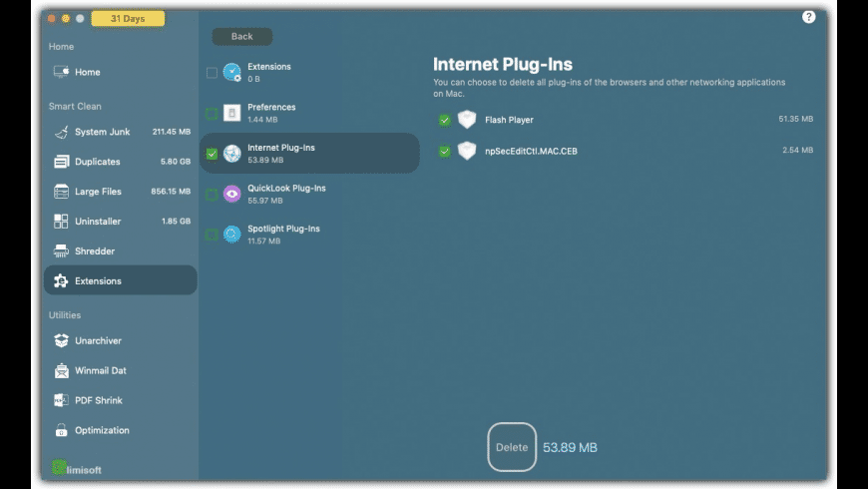Click the Winmail Dat envelope icon
868x489 pixels.
click(61, 370)
